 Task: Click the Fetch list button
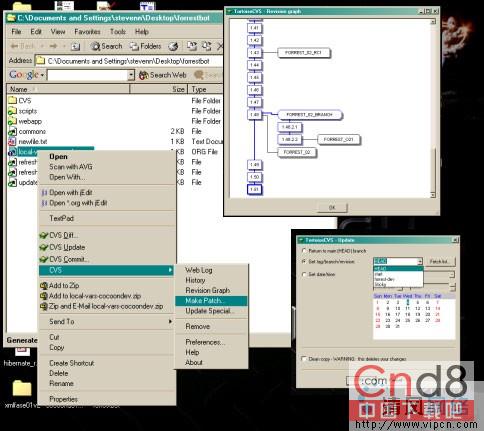click(x=439, y=261)
